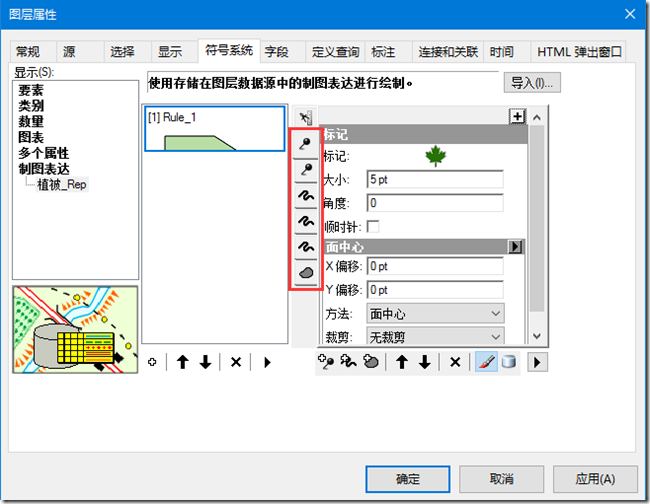650x504 pixels.
Task: Open the rule options arrow menu
Action: (267, 362)
